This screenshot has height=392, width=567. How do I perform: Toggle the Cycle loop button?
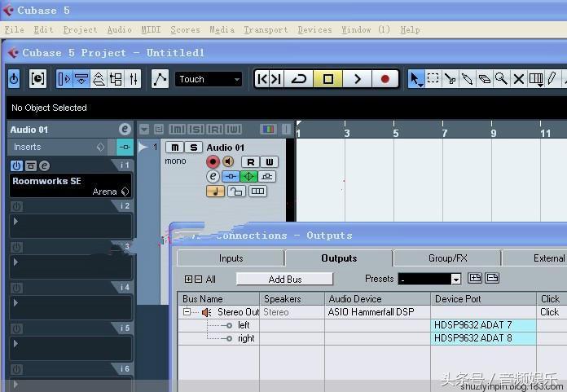point(299,78)
